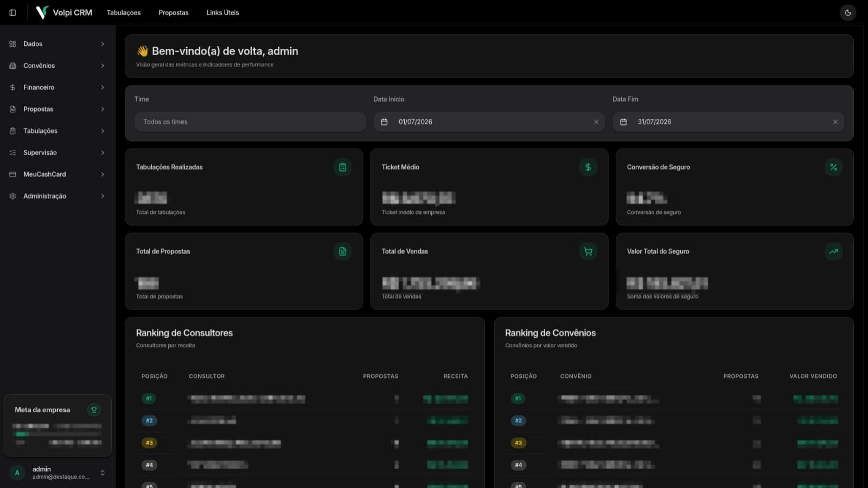
Task: Click the POSIÇÃO header in Consultores table
Action: pos(154,376)
